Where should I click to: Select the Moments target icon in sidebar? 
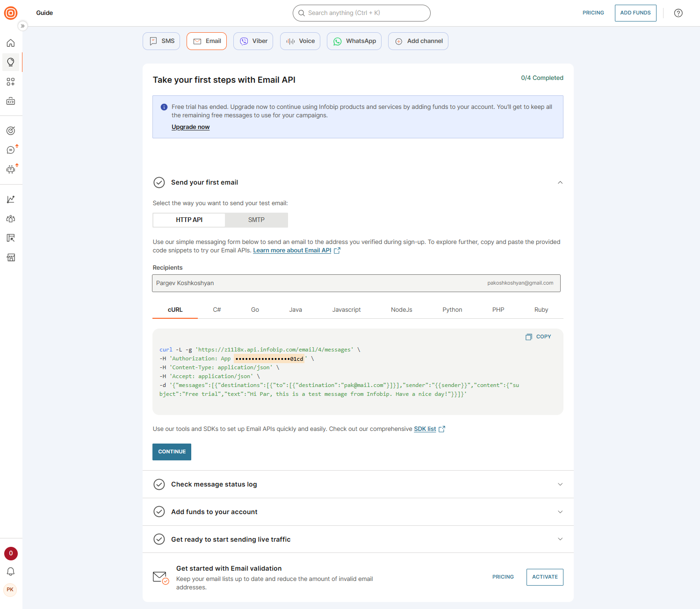pyautogui.click(x=10, y=130)
